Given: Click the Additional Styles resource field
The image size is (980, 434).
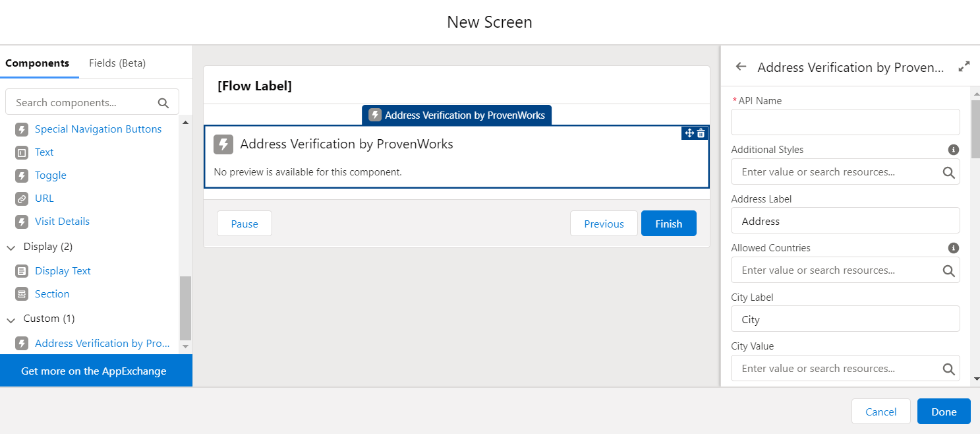Looking at the screenshot, I should (x=846, y=171).
